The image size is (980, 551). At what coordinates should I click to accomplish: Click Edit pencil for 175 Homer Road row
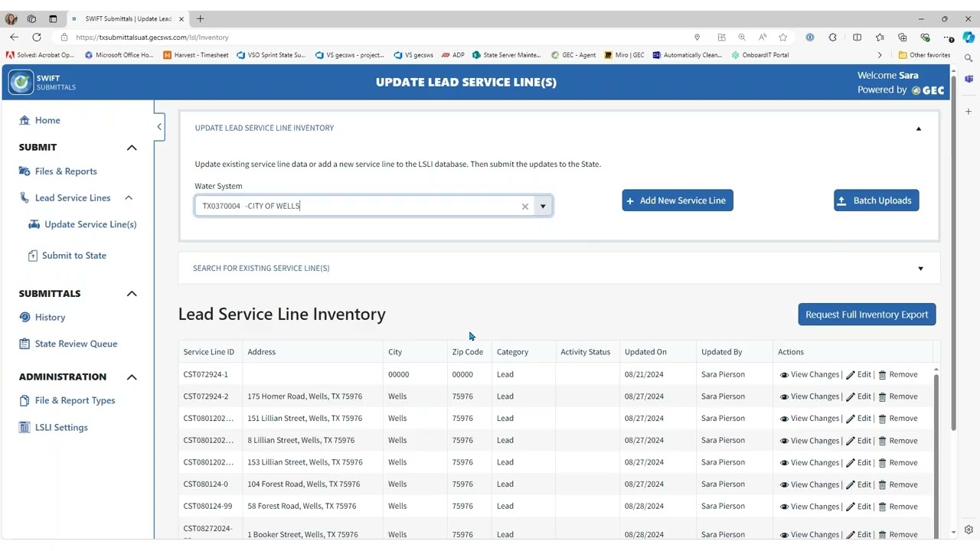tap(851, 397)
